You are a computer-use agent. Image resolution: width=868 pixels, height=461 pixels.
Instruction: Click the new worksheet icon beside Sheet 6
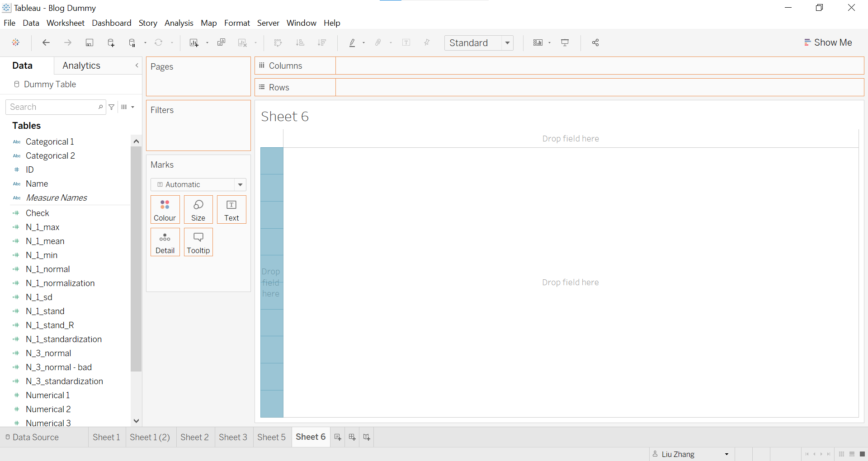click(x=338, y=437)
